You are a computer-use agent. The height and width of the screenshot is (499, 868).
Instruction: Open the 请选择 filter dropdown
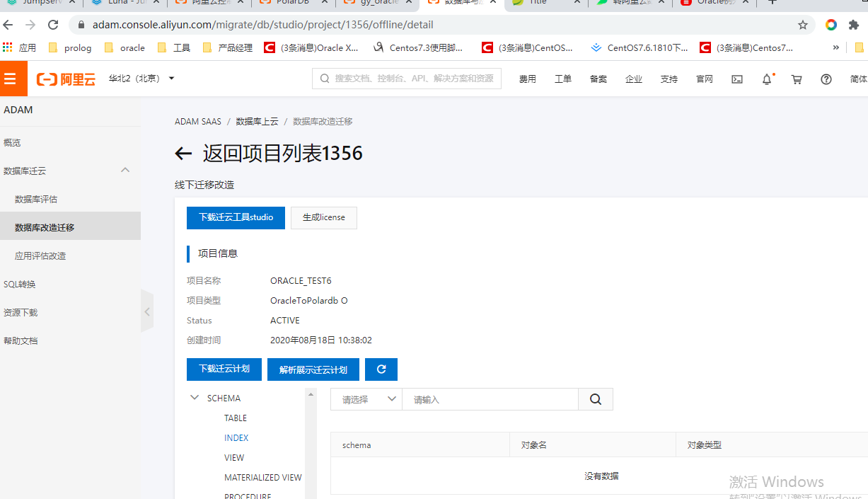(x=366, y=399)
